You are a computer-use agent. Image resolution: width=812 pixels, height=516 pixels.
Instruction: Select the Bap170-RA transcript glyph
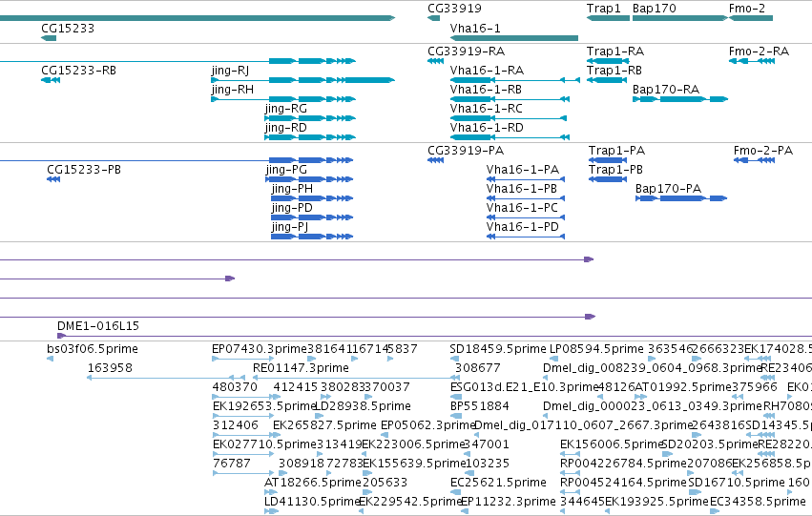(x=680, y=99)
